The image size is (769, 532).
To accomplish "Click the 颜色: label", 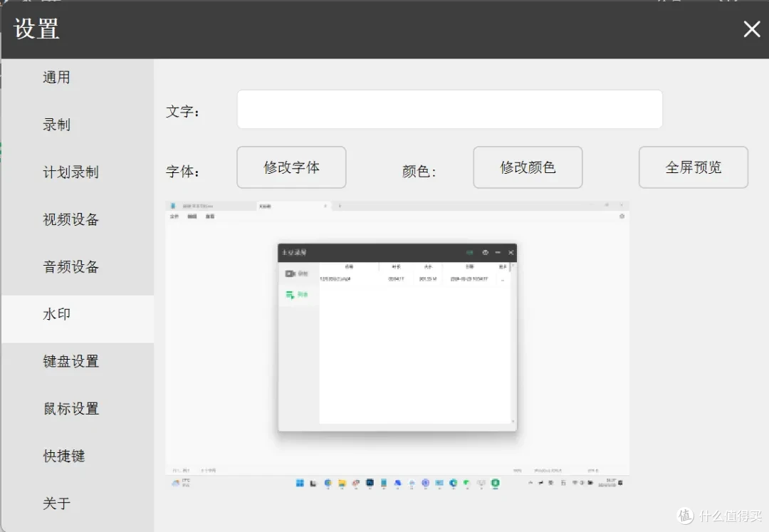I will pos(419,172).
